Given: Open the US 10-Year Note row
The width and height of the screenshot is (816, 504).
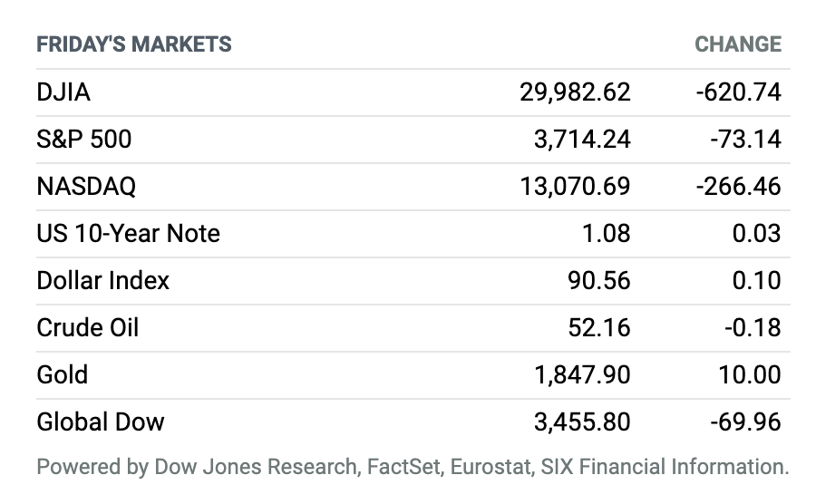Looking at the screenshot, I should pyautogui.click(x=413, y=234).
